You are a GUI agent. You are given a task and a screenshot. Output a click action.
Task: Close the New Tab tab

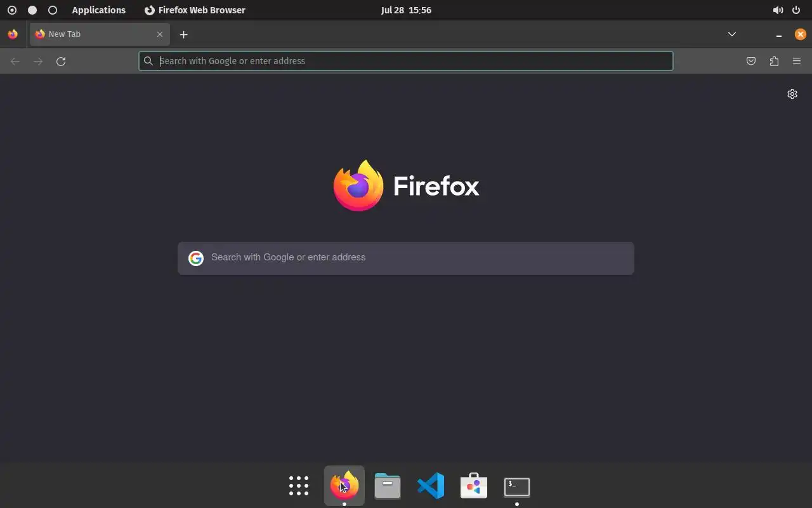pos(160,34)
